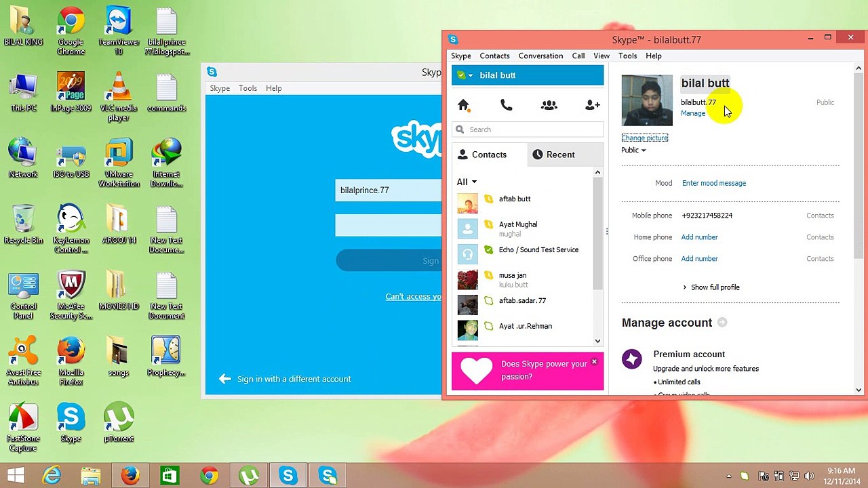Image resolution: width=868 pixels, height=488 pixels.
Task: Select contact Ayat Mughal
Action: pyautogui.click(x=523, y=229)
